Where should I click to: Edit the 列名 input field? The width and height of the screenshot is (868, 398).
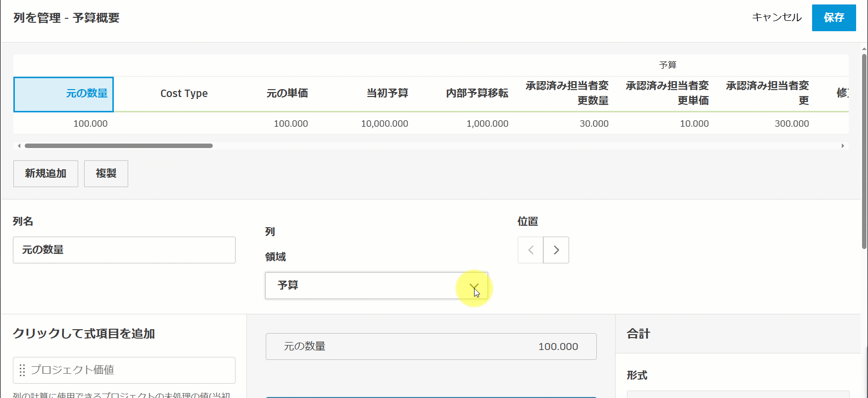click(124, 250)
